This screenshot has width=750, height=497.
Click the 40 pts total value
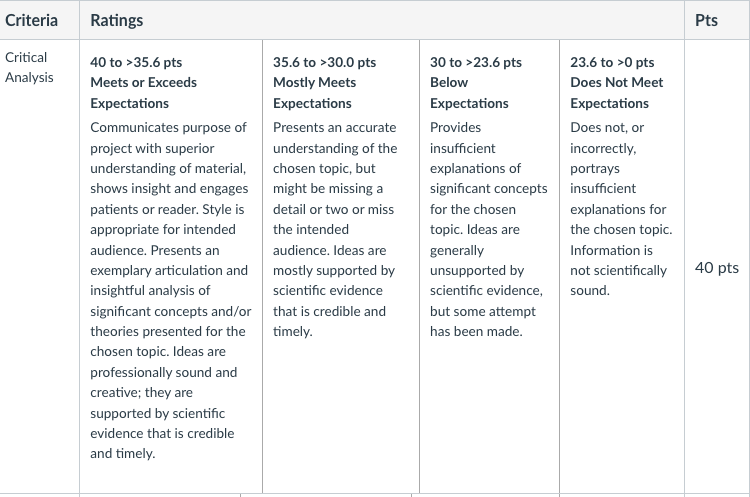coord(717,268)
